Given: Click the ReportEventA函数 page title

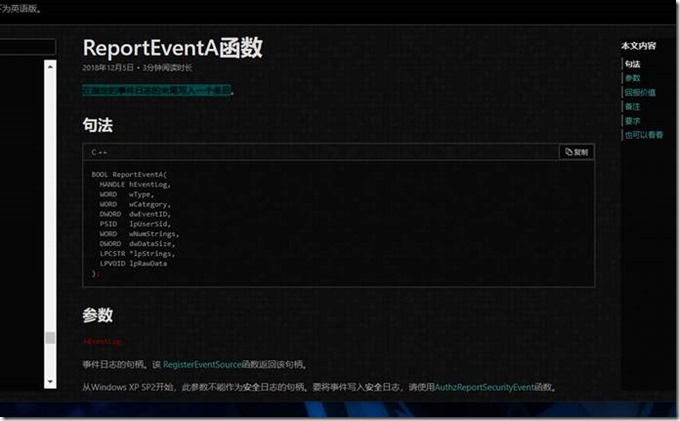Looking at the screenshot, I should tap(173, 48).
